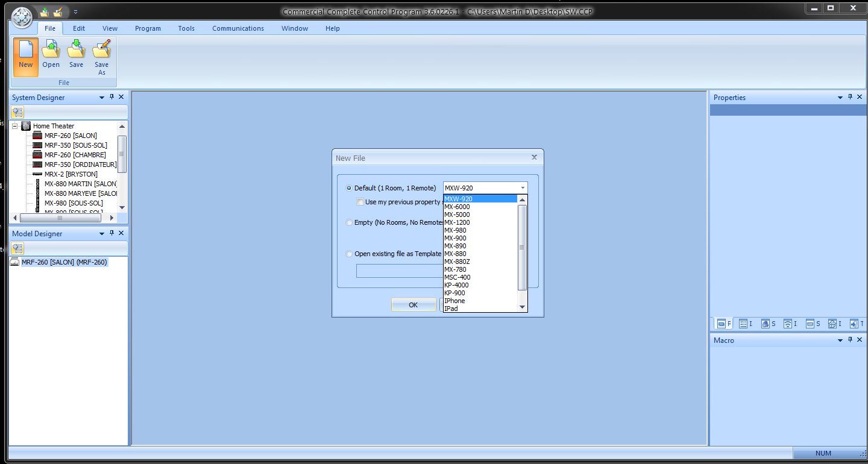The image size is (868, 464).
Task: Choose KP-4000 from the model list
Action: tap(480, 285)
